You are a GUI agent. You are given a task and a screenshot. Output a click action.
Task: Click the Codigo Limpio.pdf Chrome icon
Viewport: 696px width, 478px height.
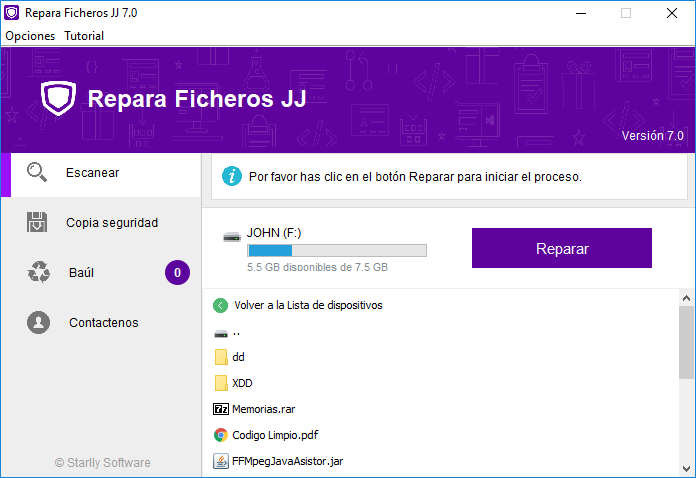click(221, 435)
